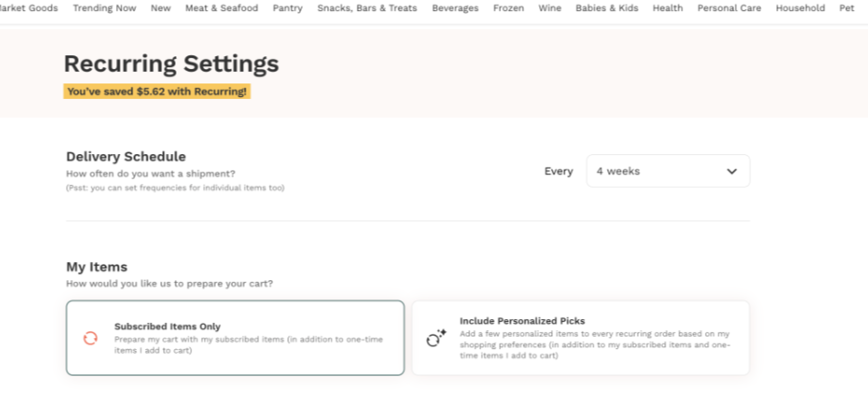
Task: Open the Trending Now category
Action: tap(104, 8)
